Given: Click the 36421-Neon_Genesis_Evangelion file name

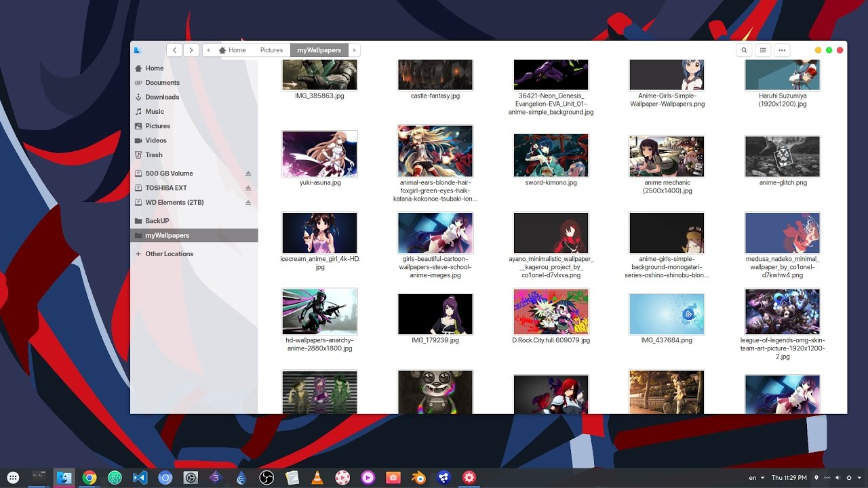Looking at the screenshot, I should (x=551, y=104).
